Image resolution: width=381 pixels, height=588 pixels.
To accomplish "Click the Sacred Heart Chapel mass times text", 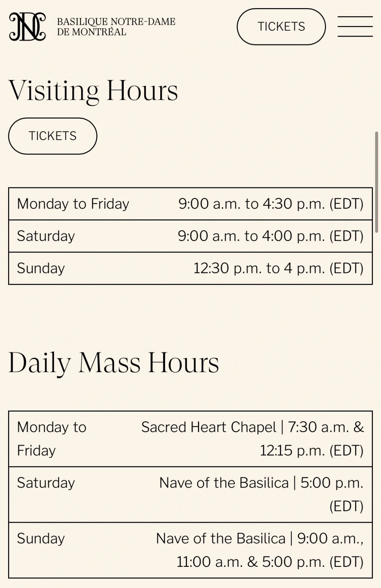I will (253, 439).
